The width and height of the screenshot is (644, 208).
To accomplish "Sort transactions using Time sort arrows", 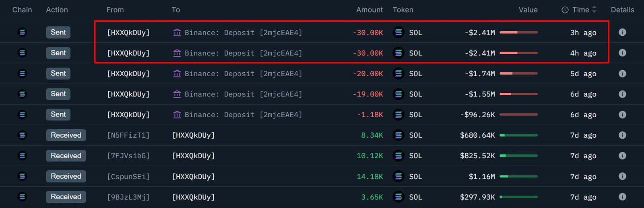I will tap(594, 10).
